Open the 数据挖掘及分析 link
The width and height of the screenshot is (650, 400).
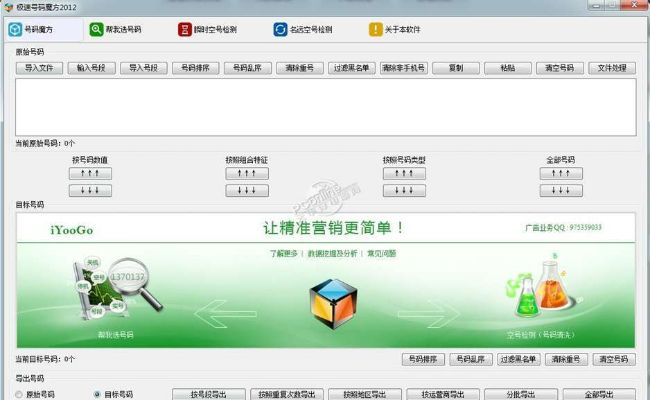pyautogui.click(x=332, y=253)
